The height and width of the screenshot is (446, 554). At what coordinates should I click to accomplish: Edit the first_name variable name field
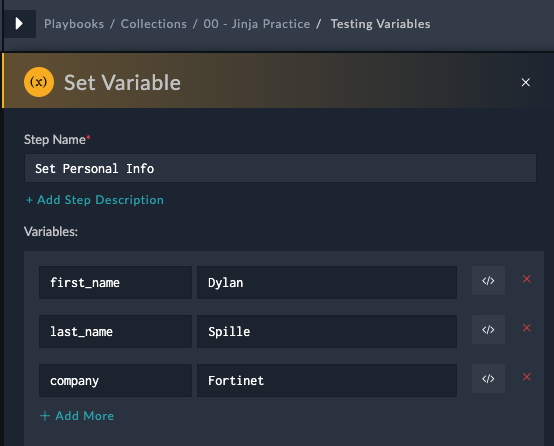tap(116, 283)
